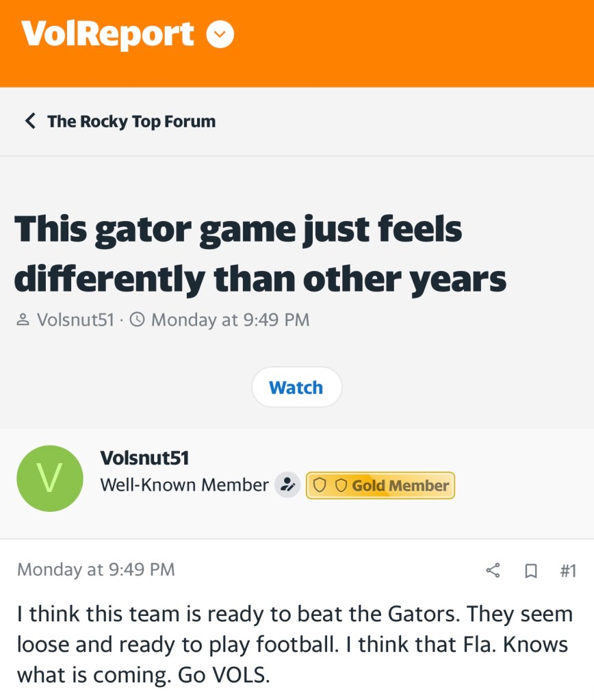
Task: Bookmark the first post
Action: click(530, 570)
